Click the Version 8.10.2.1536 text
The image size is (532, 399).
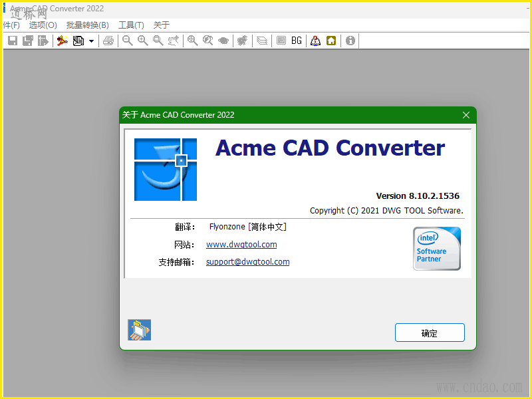pyautogui.click(x=418, y=196)
